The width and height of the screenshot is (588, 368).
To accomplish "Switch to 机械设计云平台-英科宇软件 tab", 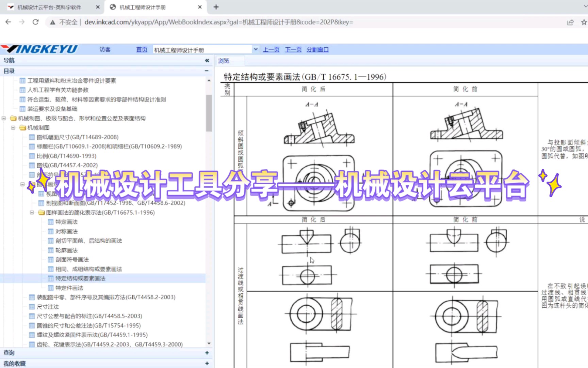I will click(x=49, y=7).
